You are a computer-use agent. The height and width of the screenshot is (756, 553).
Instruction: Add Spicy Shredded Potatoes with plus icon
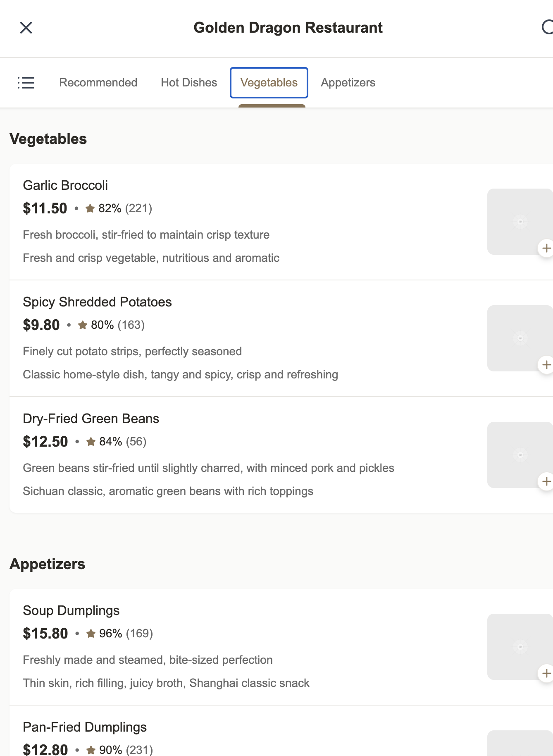[x=546, y=365]
